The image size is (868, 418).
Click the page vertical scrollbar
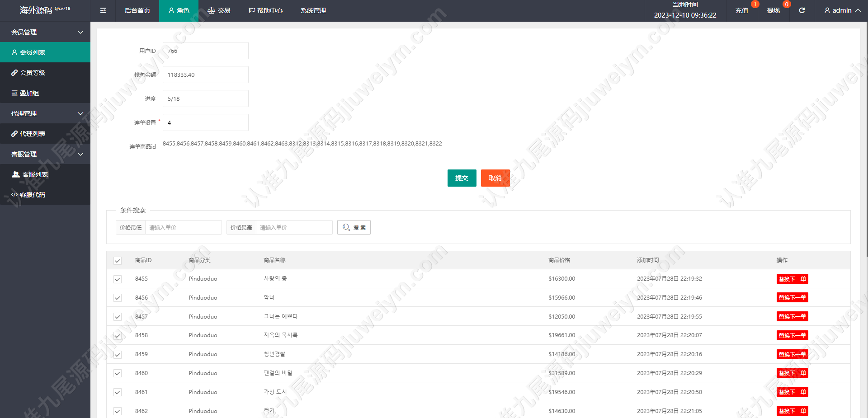pyautogui.click(x=866, y=140)
